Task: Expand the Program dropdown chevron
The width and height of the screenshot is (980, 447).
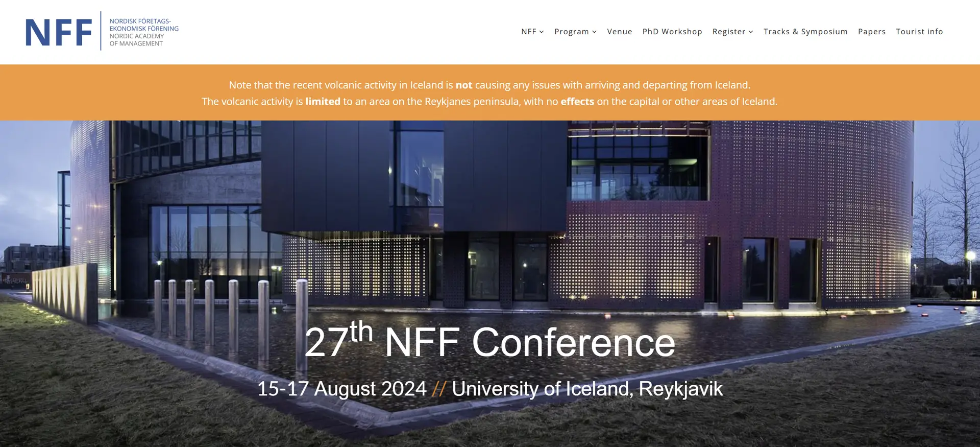Action: [x=594, y=32]
